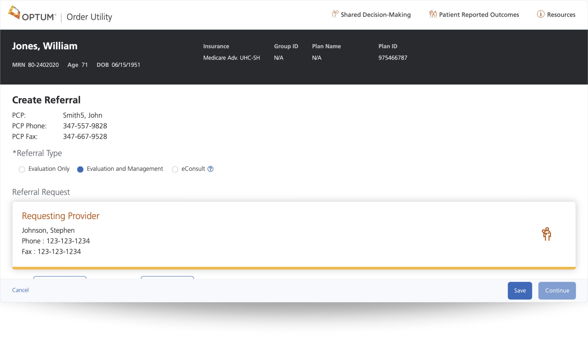Image resolution: width=588 pixels, height=364 pixels.
Task: Click the Shared Decision-Making person icon in header
Action: pyautogui.click(x=335, y=14)
